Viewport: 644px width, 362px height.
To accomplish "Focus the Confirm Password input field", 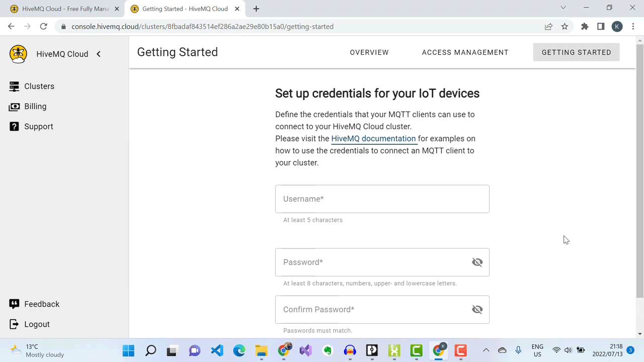I will [x=382, y=309].
